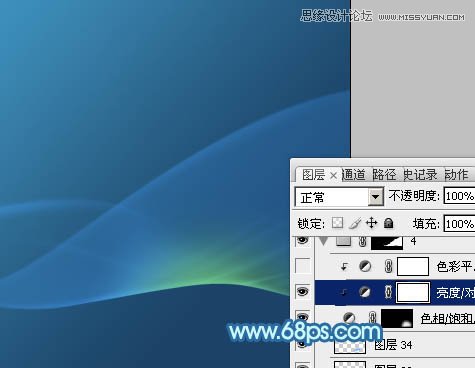475x368 pixels.
Task: Open the 动作 tab
Action: click(x=456, y=175)
